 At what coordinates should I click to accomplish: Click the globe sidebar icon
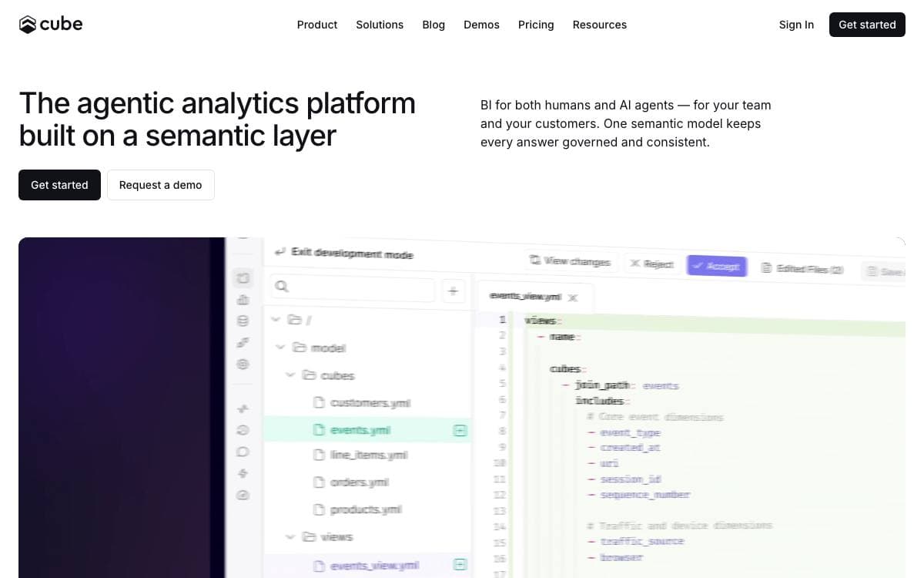[243, 364]
